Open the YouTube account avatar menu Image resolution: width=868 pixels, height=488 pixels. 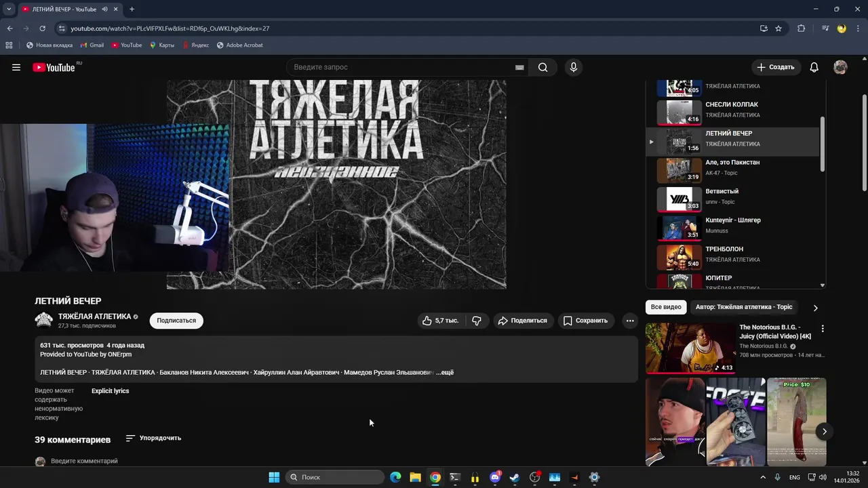[840, 67]
